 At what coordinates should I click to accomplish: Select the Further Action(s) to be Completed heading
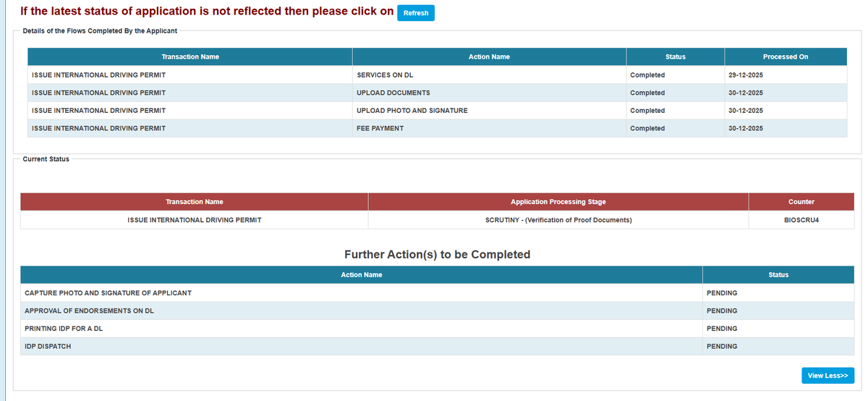437,255
